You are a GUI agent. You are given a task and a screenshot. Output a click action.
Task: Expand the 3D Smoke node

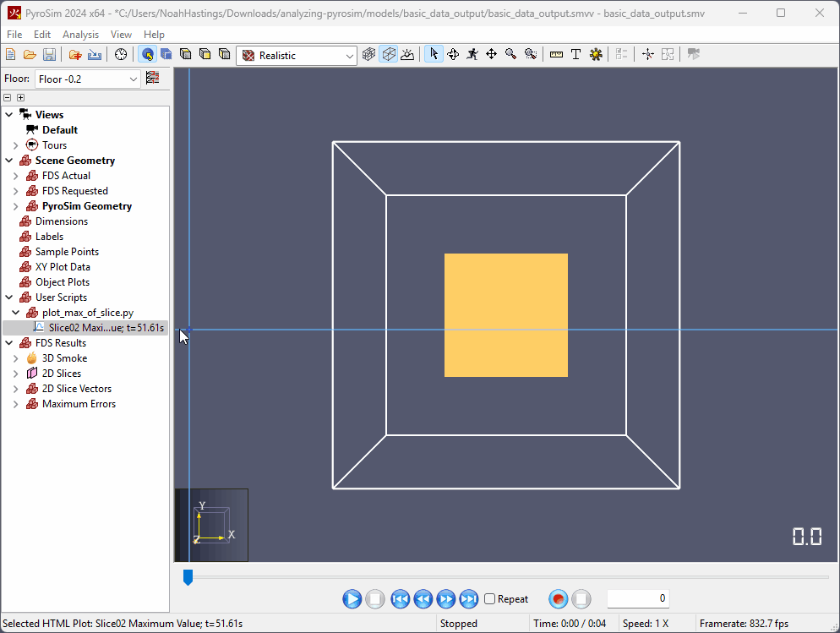coord(15,358)
